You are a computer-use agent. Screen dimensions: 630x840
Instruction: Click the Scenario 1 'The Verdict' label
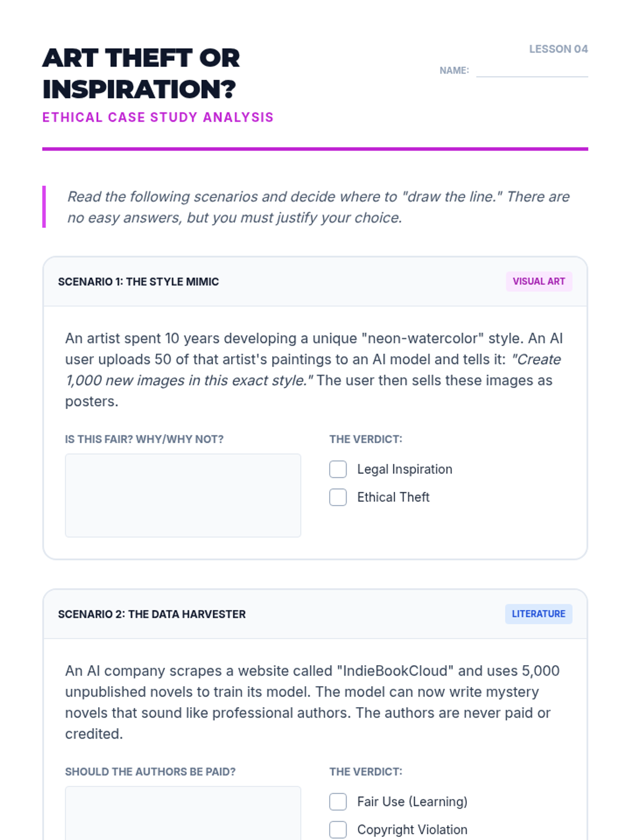[x=365, y=439]
